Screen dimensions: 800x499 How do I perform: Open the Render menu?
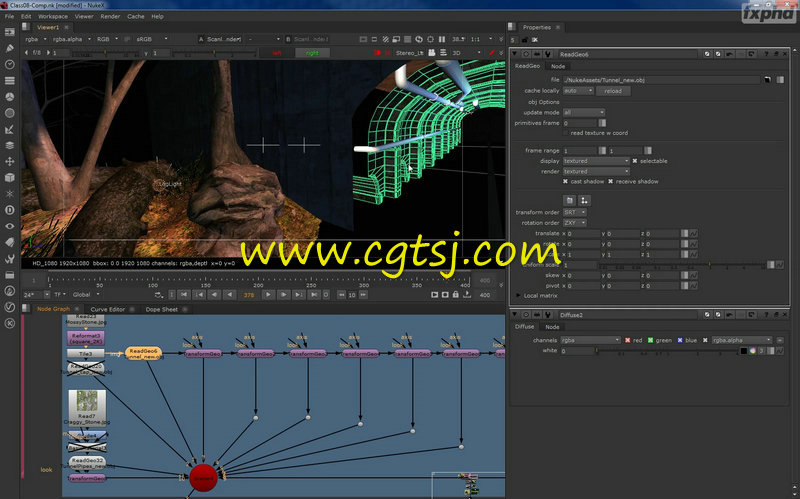point(110,16)
